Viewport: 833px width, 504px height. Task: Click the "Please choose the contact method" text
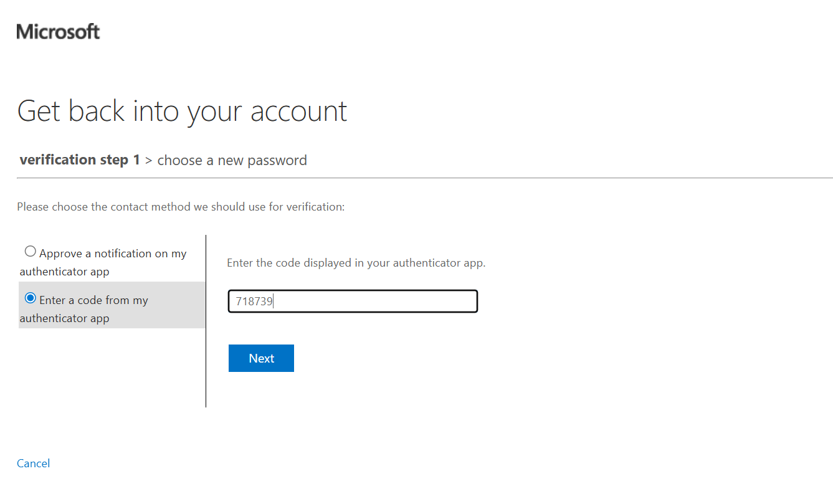tap(181, 207)
